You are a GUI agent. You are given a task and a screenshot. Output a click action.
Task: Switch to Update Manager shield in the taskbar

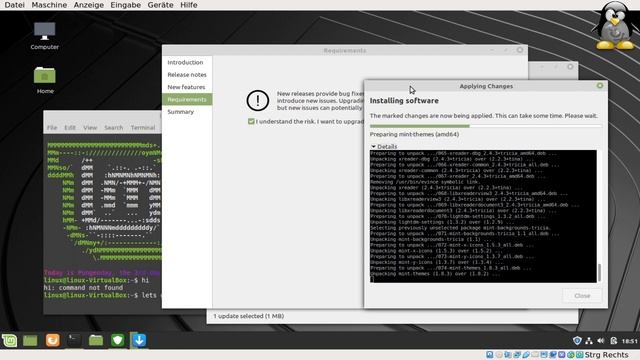pyautogui.click(x=118, y=340)
